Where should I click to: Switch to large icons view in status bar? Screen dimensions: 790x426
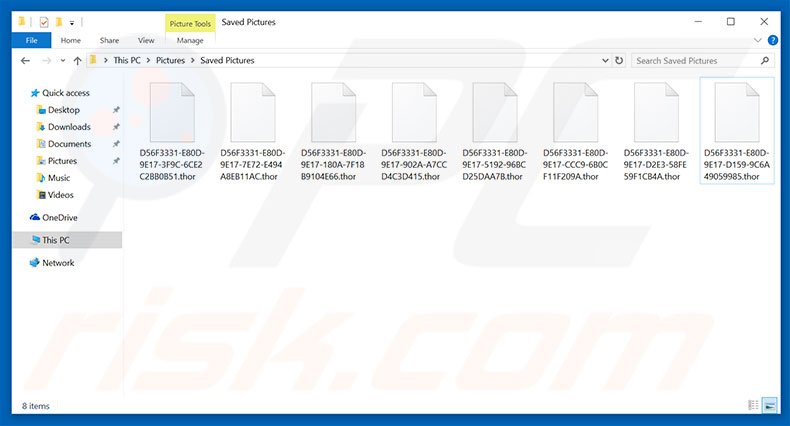(x=769, y=405)
